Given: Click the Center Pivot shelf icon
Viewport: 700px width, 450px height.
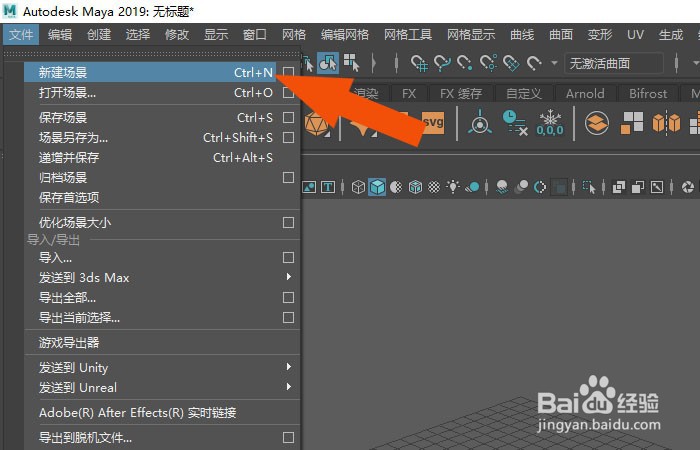Looking at the screenshot, I should 480,121.
